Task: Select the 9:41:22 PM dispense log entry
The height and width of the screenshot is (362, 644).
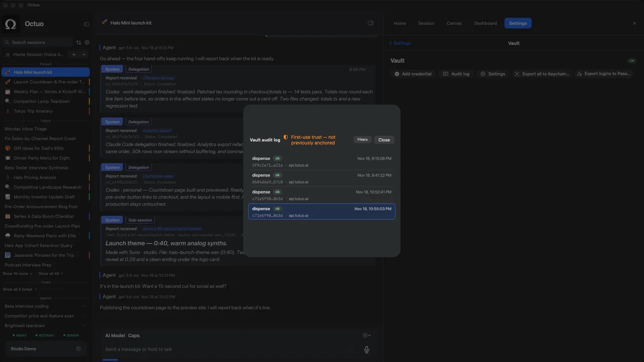Action: click(322, 178)
